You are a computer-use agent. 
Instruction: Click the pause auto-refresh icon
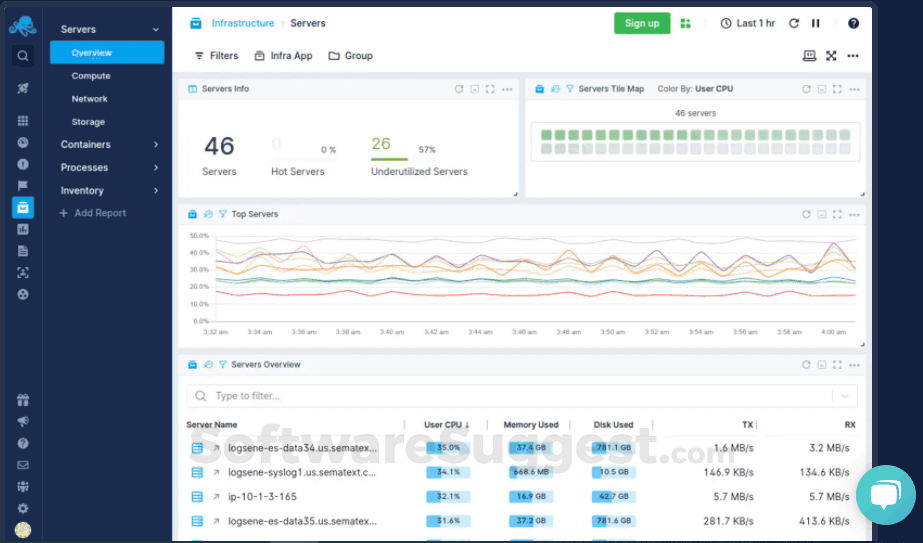816,23
